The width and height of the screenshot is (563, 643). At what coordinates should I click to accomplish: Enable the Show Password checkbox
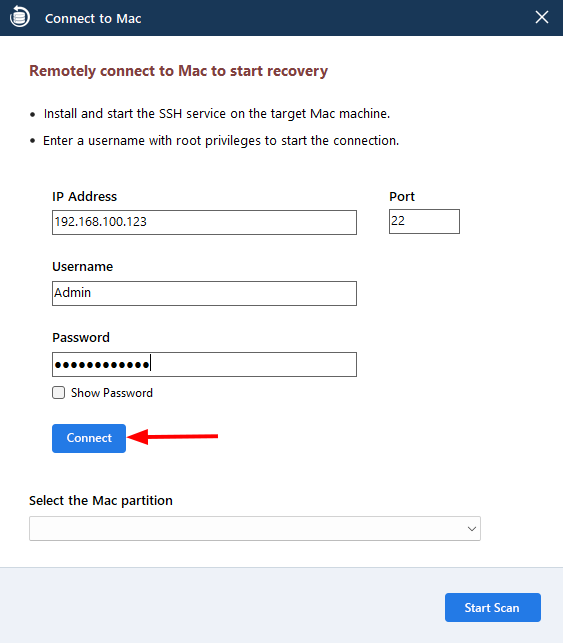[59, 392]
